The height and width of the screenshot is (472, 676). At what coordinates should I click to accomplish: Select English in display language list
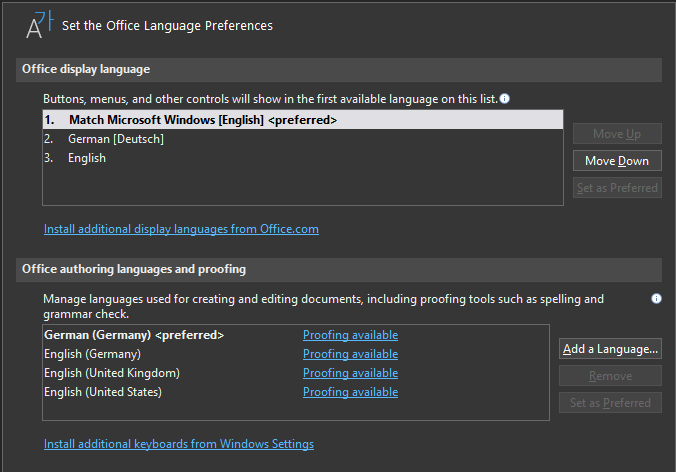tap(86, 158)
